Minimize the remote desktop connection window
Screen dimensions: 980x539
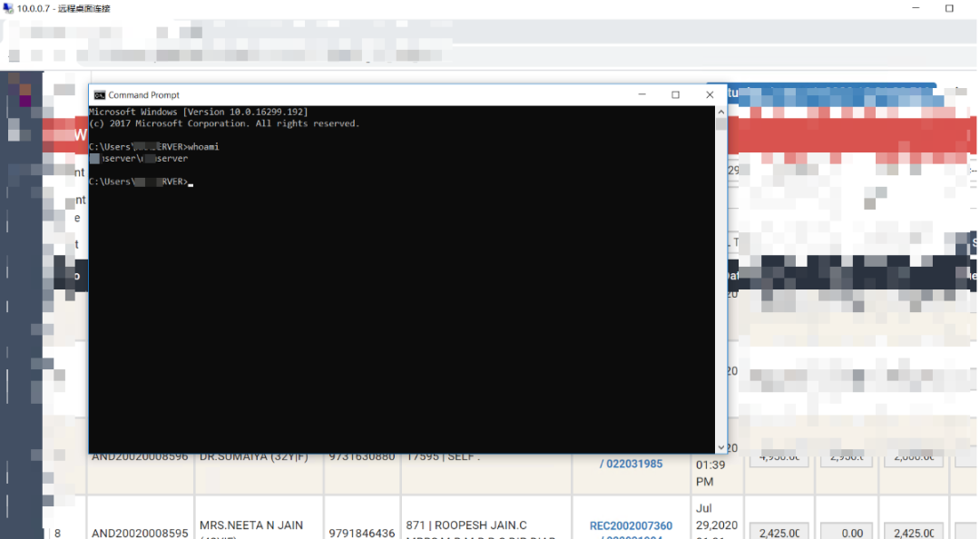click(x=916, y=8)
